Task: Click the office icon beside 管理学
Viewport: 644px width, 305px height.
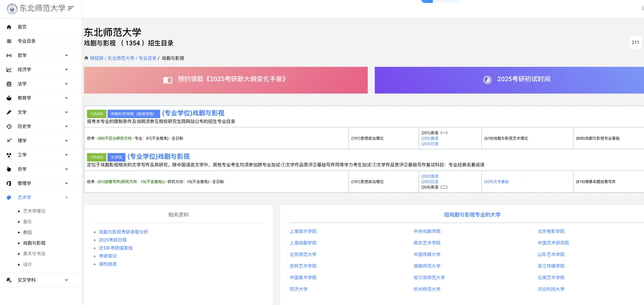Action: pyautogui.click(x=9, y=183)
